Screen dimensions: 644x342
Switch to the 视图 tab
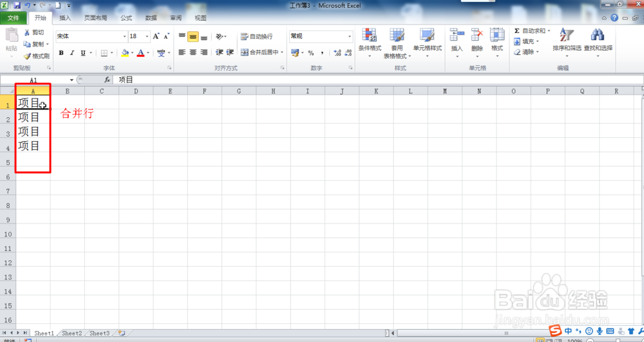(x=200, y=18)
